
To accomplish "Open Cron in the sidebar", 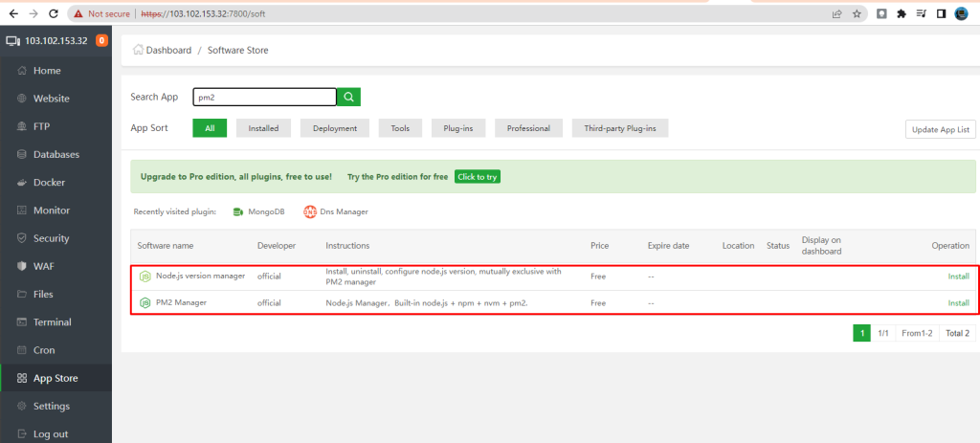I will pos(44,350).
